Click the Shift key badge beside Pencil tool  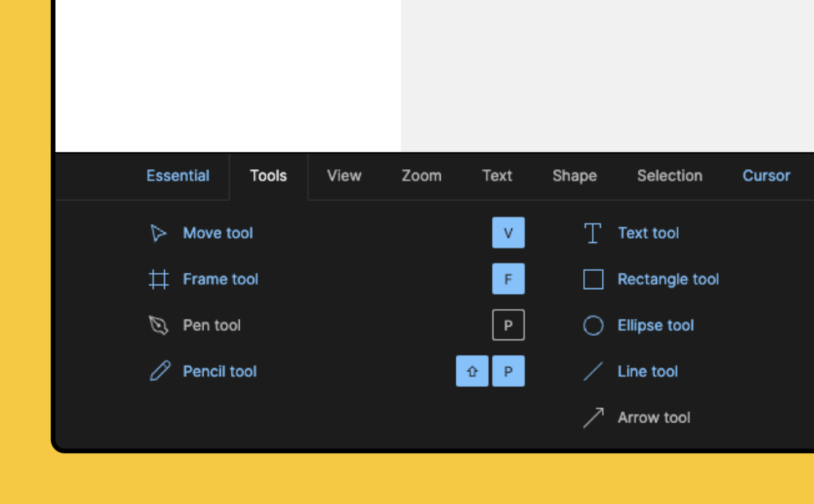tap(472, 371)
